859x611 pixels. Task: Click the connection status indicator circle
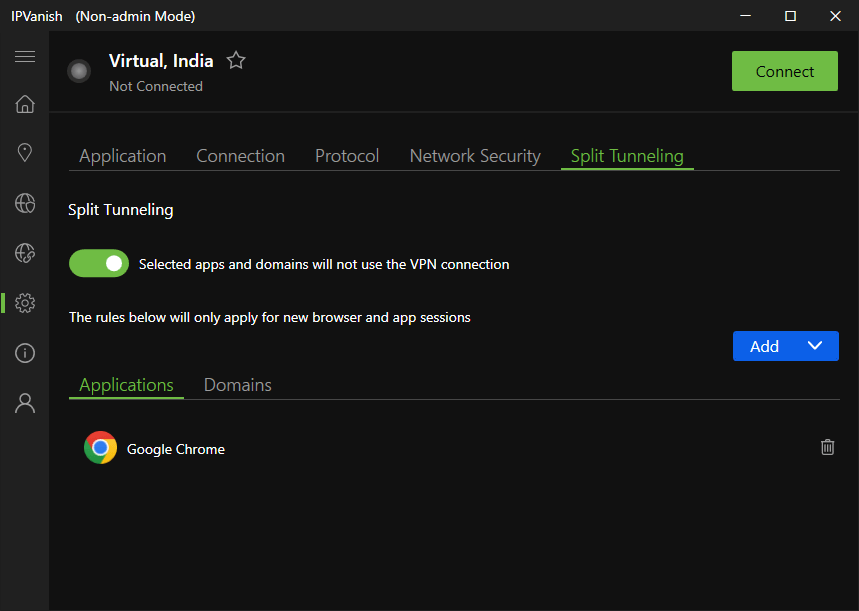pyautogui.click(x=79, y=71)
